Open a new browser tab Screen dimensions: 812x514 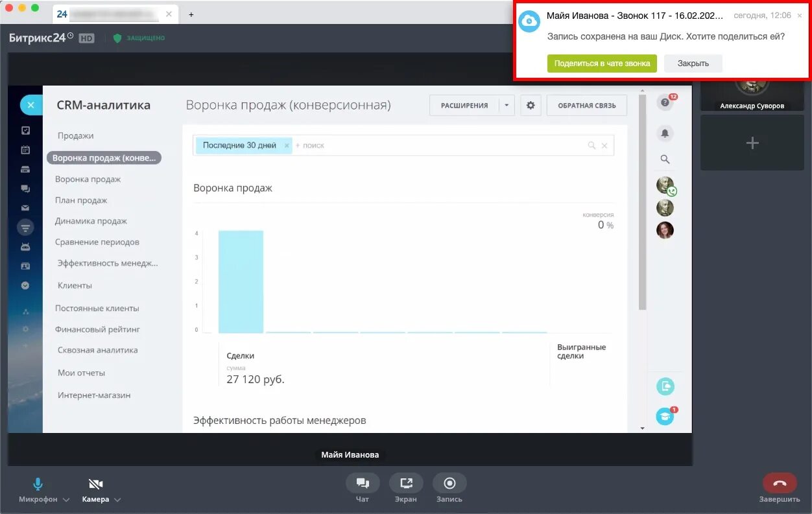coord(191,14)
